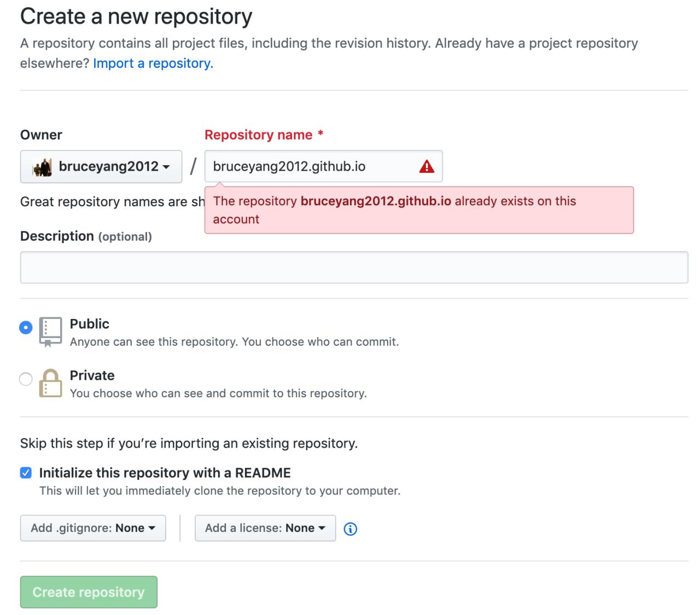This screenshot has width=700, height=615.
Task: Click the public repository book icon
Action: (50, 332)
